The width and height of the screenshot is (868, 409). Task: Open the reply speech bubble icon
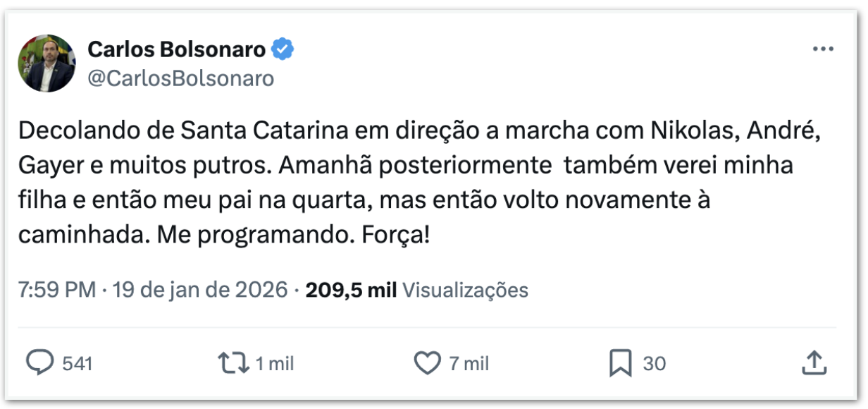tap(40, 363)
